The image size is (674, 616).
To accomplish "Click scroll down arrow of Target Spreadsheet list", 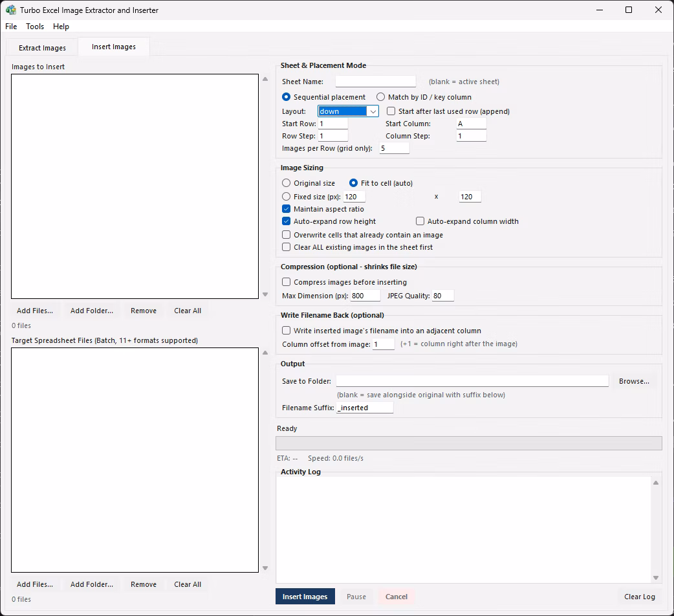I will pos(265,568).
